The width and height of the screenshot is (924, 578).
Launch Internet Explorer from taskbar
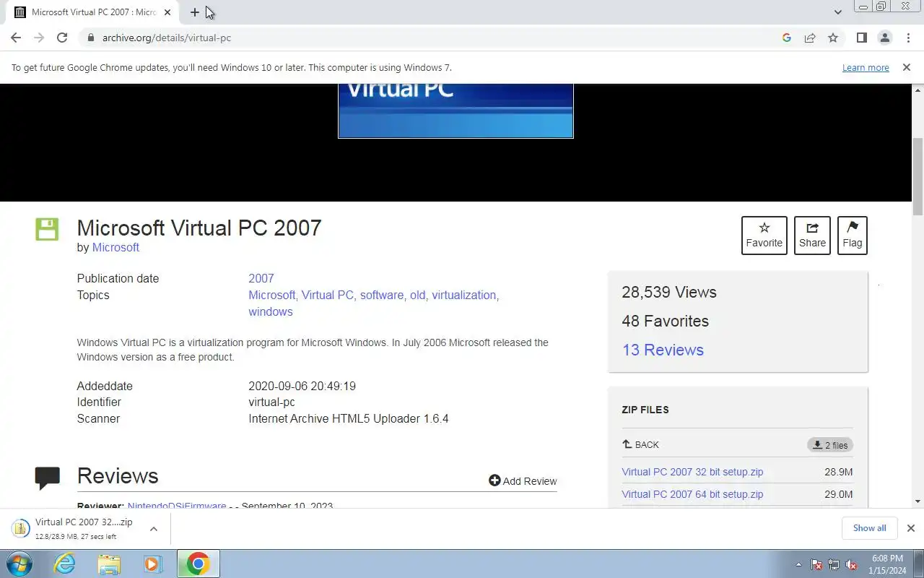coord(64,564)
